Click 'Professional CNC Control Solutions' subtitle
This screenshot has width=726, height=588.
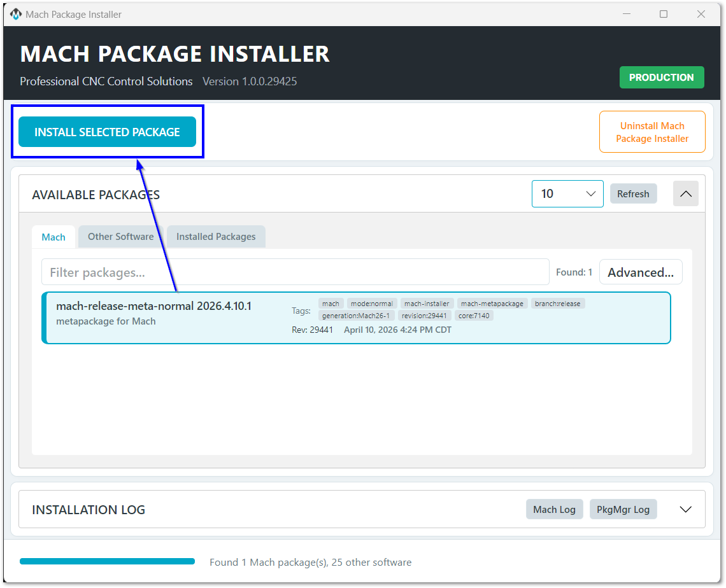pos(106,81)
